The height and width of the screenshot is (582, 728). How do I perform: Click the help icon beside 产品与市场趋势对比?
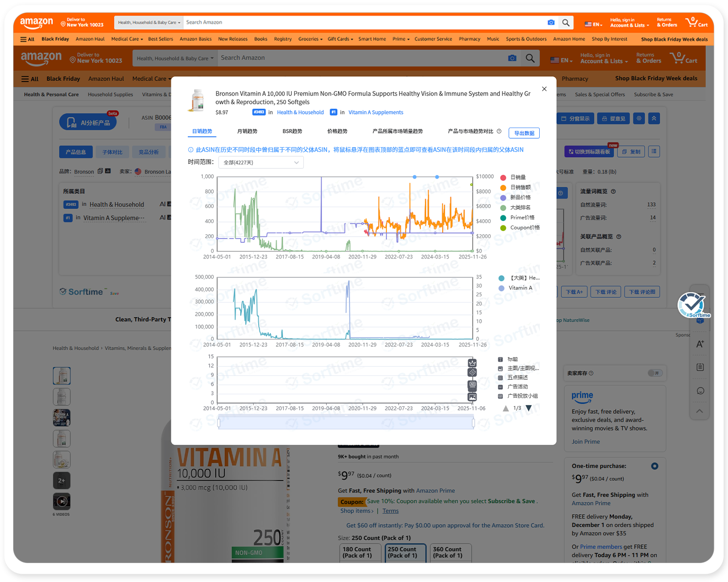point(499,131)
